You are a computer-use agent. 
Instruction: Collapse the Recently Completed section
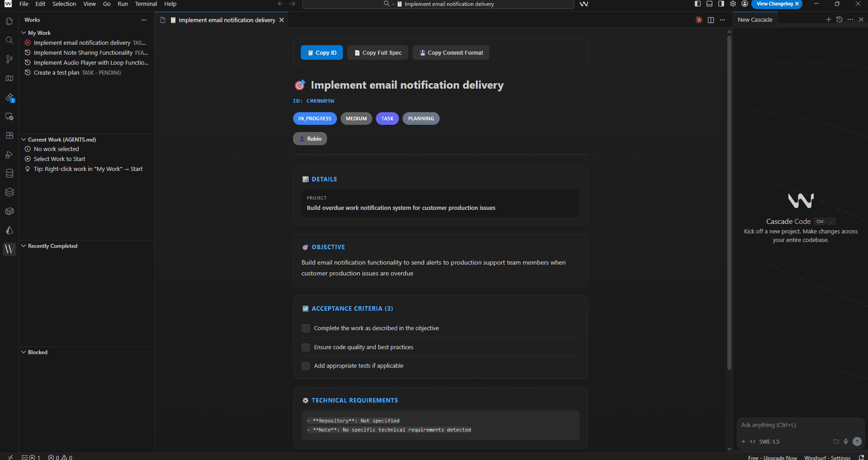click(24, 246)
